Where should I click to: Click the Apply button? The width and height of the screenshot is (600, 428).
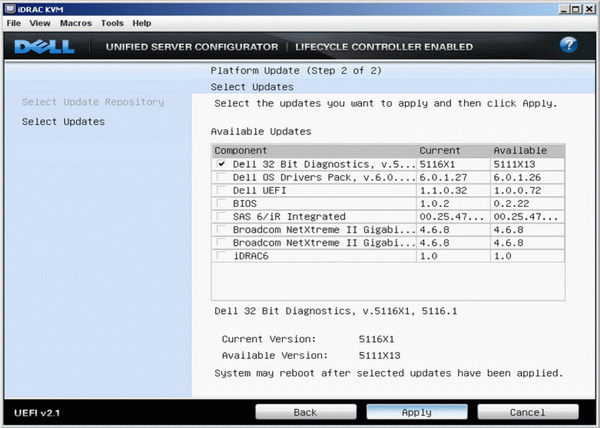417,412
